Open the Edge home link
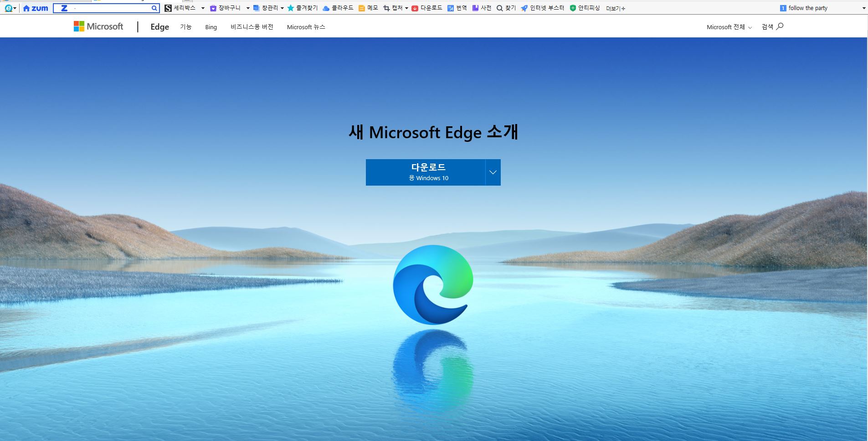The width and height of the screenshot is (868, 441). coord(159,27)
